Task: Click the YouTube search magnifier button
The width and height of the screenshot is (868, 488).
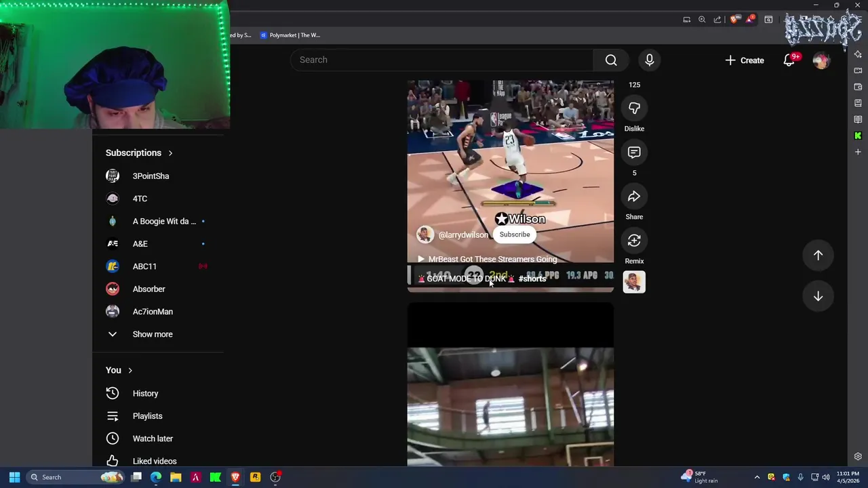Action: 611,60
